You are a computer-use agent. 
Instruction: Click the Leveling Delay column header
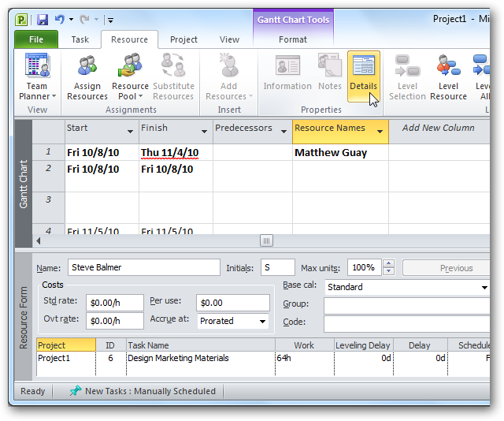363,345
